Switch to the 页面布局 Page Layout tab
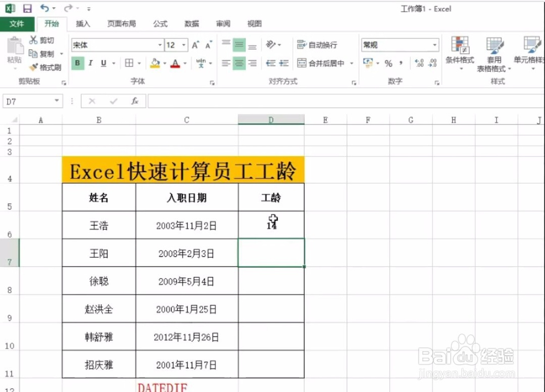545x392 pixels. tap(122, 23)
